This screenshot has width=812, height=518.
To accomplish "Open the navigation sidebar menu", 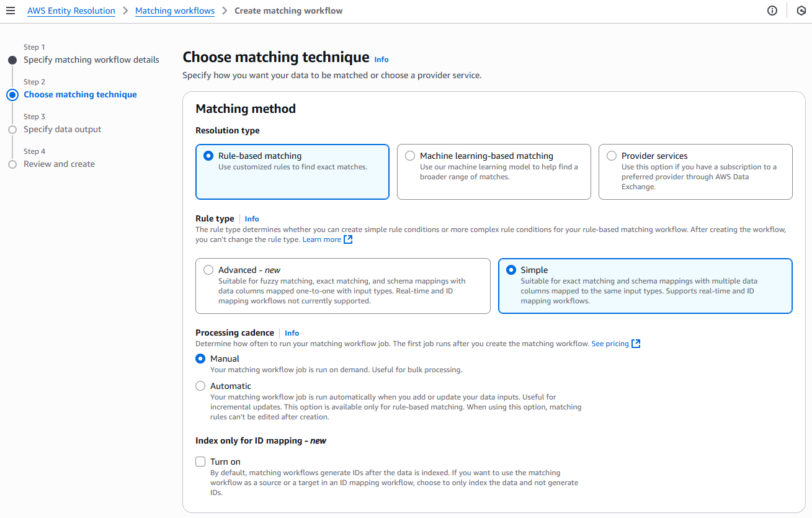I will [11, 11].
